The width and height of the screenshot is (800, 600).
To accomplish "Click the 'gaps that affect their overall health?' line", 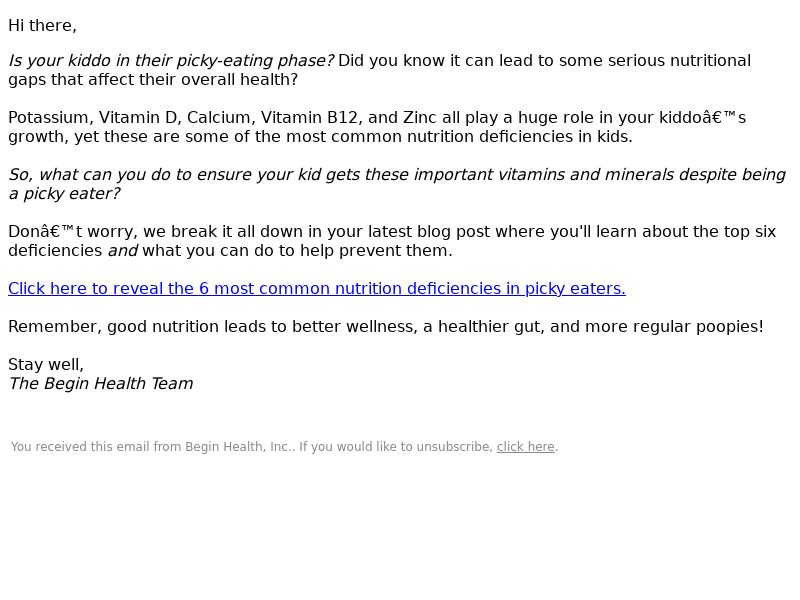I will pyautogui.click(x=153, y=80).
